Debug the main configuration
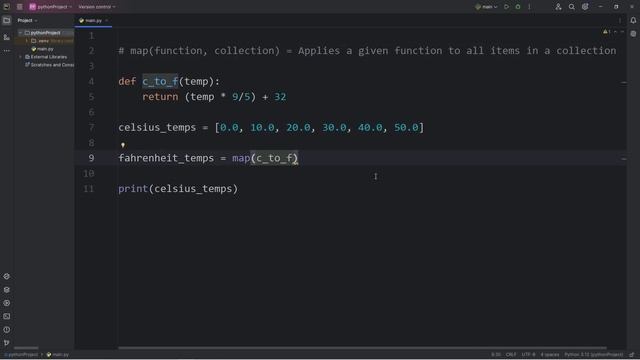 tap(518, 7)
